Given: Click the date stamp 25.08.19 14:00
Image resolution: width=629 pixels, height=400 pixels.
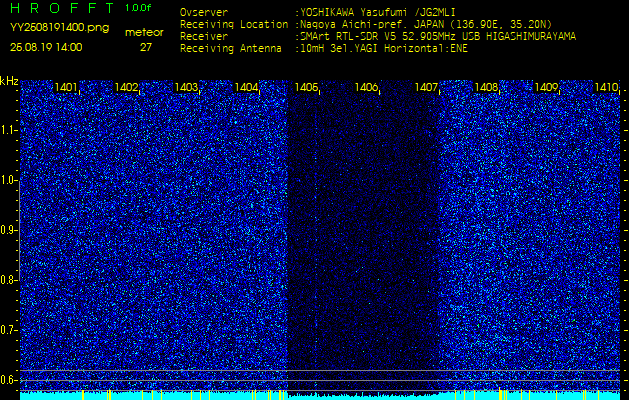Looking at the screenshot, I should 46,47.
